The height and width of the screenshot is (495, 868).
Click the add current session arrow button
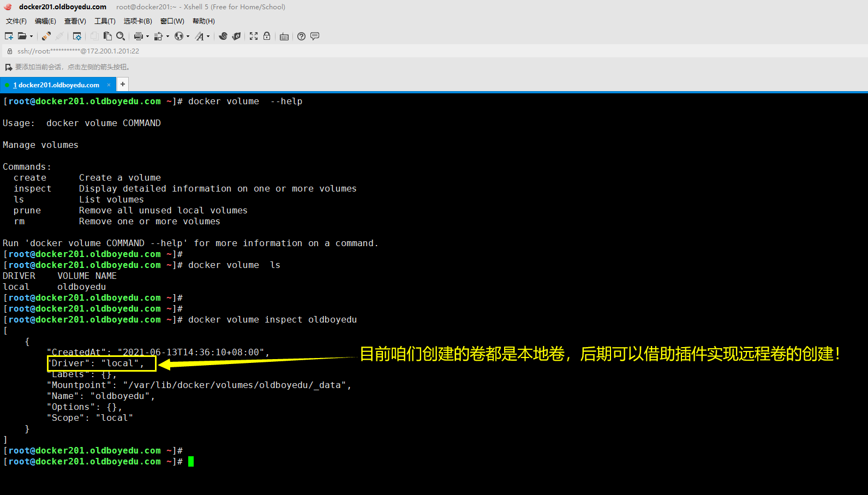click(8, 67)
